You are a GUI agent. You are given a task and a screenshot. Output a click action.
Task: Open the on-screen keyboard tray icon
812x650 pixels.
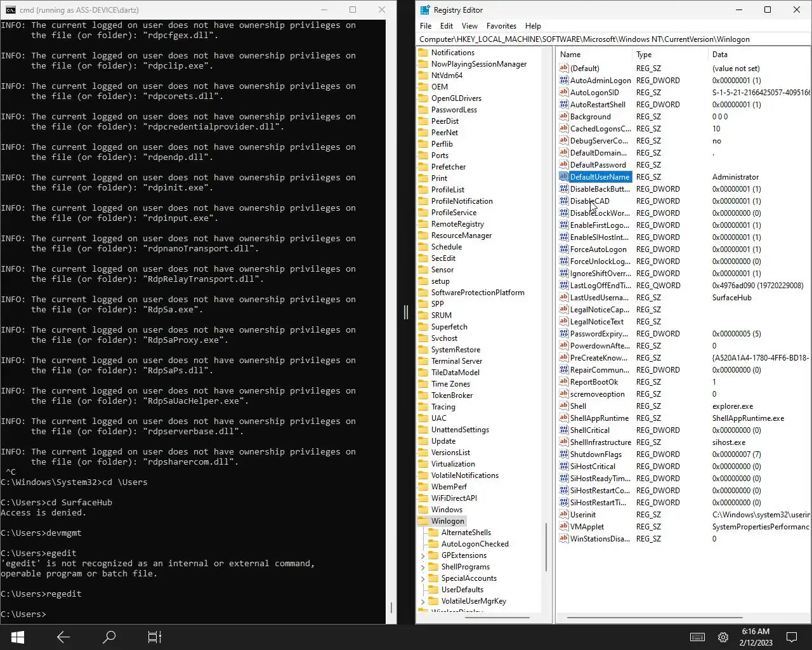coord(697,637)
